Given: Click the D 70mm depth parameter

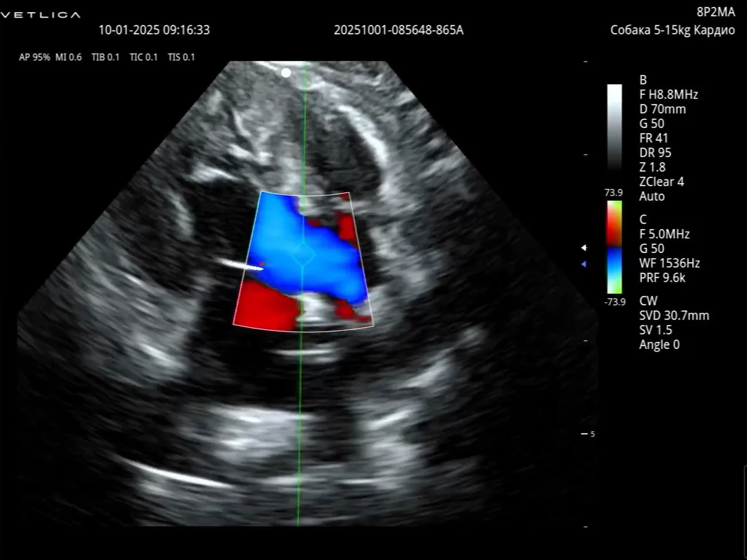Looking at the screenshot, I should [x=662, y=109].
